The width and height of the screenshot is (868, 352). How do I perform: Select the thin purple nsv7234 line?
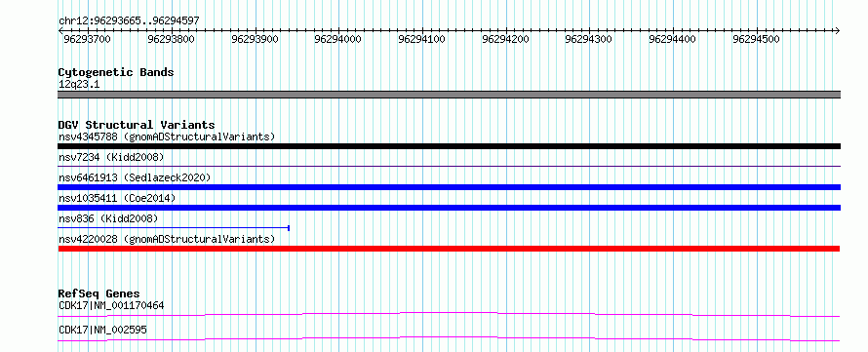[449, 166]
